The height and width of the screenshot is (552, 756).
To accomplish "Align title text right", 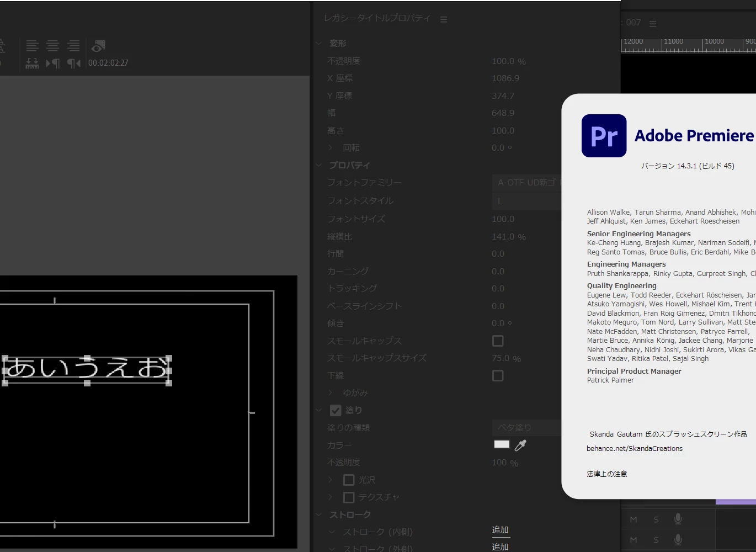I will [73, 46].
